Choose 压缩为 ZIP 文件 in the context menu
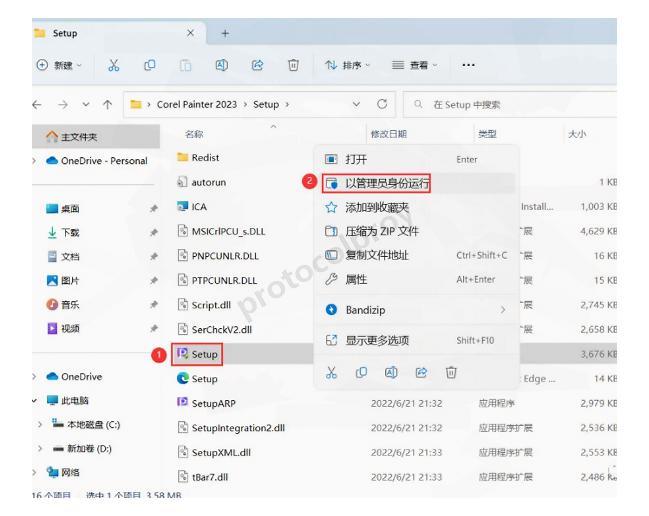 (418, 231)
